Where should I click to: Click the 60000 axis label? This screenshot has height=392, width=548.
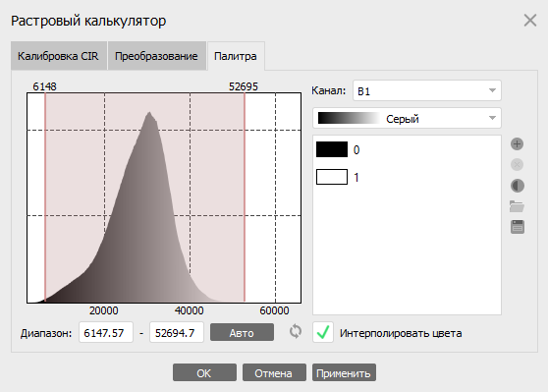274,310
